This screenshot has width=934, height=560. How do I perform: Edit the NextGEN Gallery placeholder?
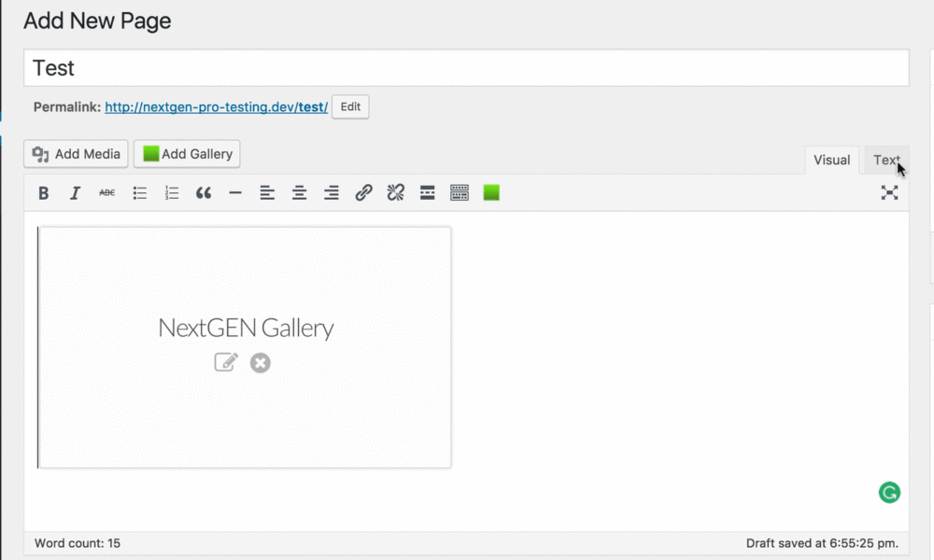pos(226,362)
